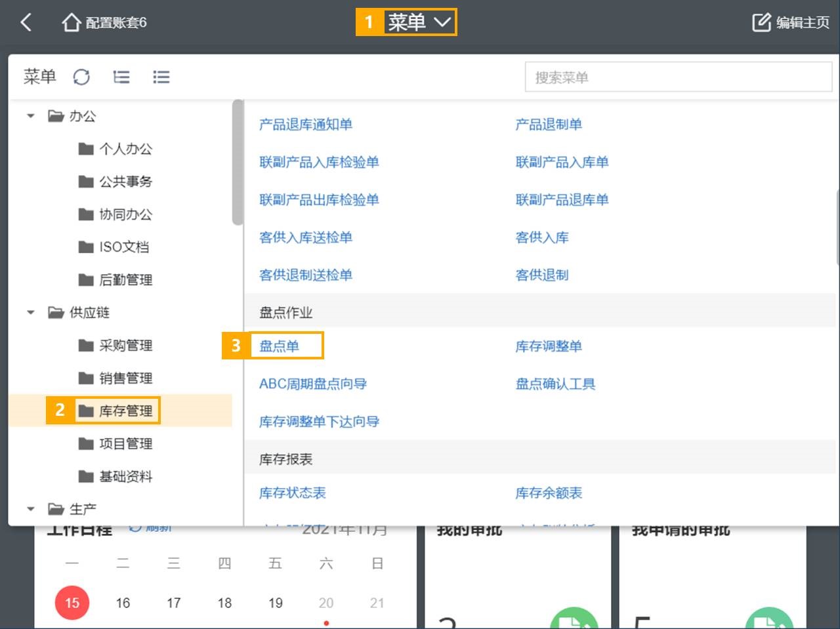Viewport: 840px width, 629px height.
Task: Open the 客供退制 link
Action: pyautogui.click(x=542, y=275)
